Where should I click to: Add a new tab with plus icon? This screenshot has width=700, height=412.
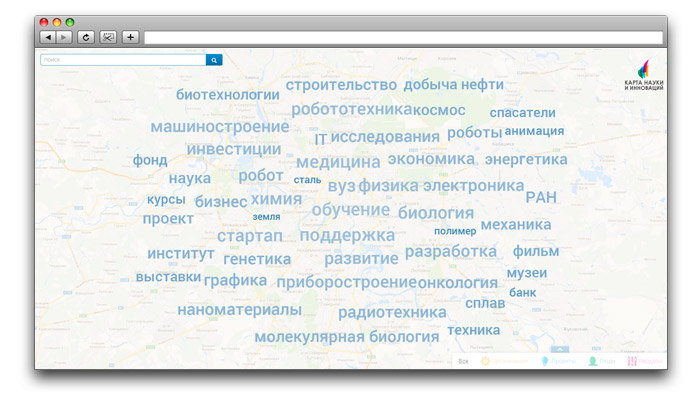pos(130,37)
